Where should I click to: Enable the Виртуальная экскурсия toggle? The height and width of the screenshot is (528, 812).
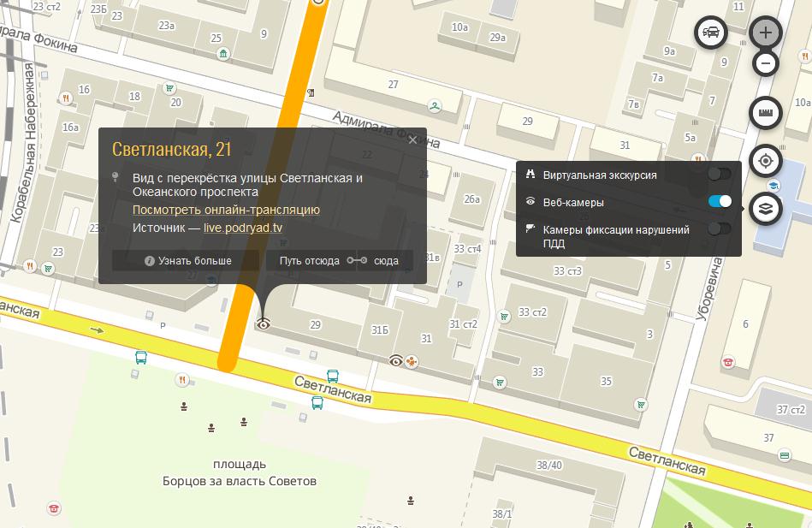(x=720, y=175)
